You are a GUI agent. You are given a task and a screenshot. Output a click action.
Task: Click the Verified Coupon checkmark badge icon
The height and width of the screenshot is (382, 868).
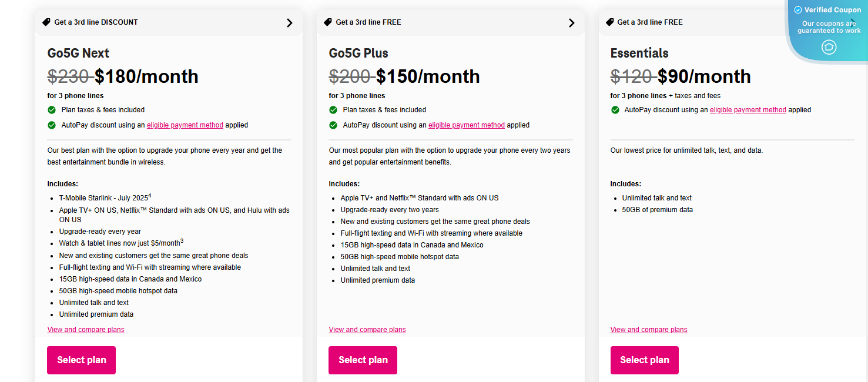[799, 9]
